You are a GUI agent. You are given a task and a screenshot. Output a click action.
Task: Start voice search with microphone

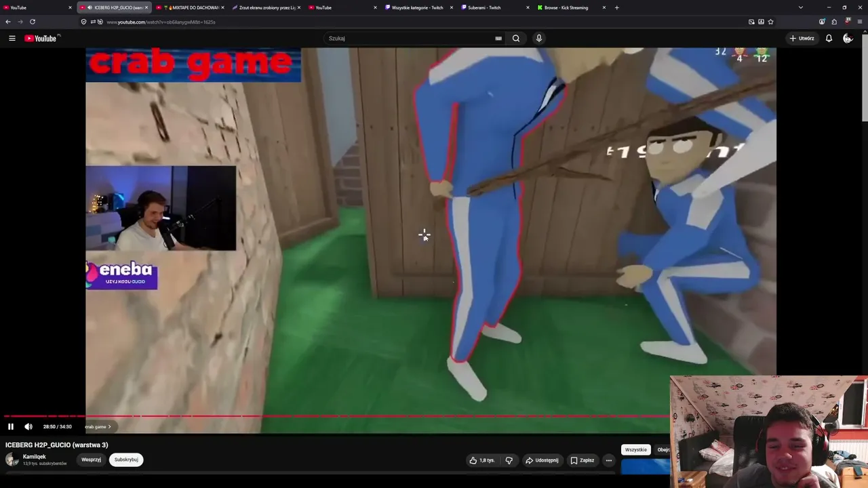tap(539, 39)
